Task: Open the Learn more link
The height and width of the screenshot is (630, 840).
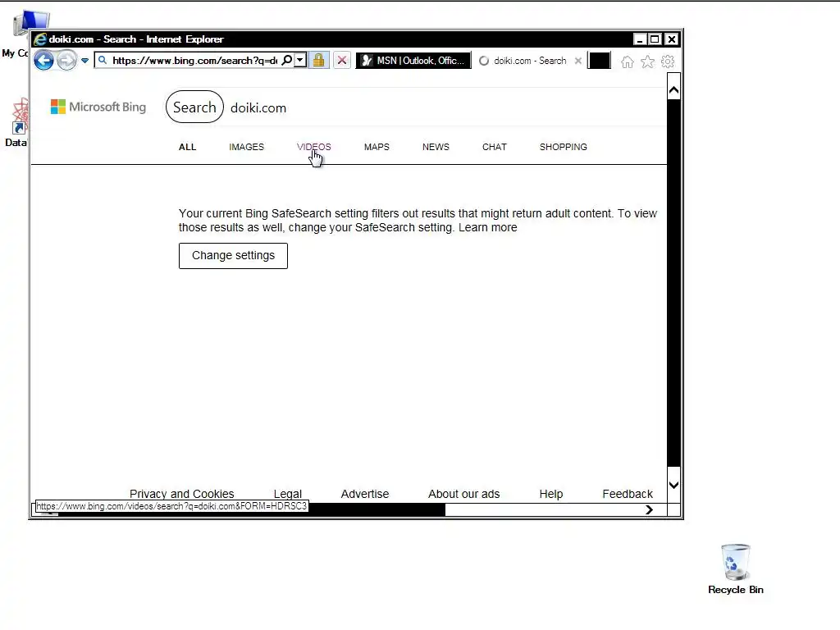Action: (487, 228)
